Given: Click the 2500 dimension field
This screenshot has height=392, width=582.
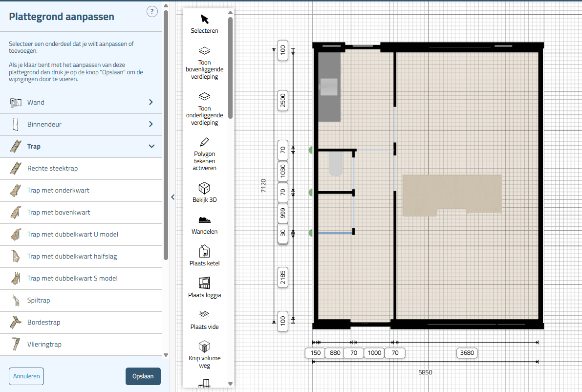Looking at the screenshot, I should coord(283,101).
